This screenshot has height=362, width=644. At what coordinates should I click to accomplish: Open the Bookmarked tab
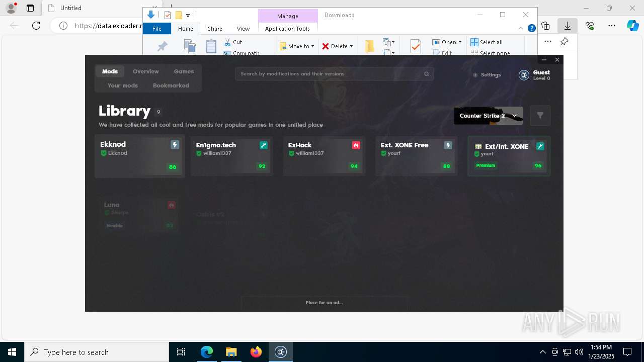[x=171, y=85]
